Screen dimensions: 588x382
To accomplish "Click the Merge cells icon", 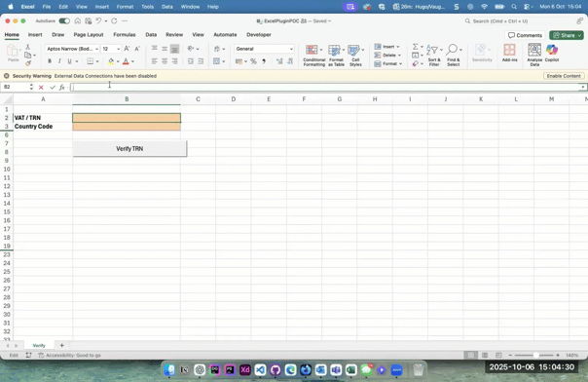I will pos(216,61).
